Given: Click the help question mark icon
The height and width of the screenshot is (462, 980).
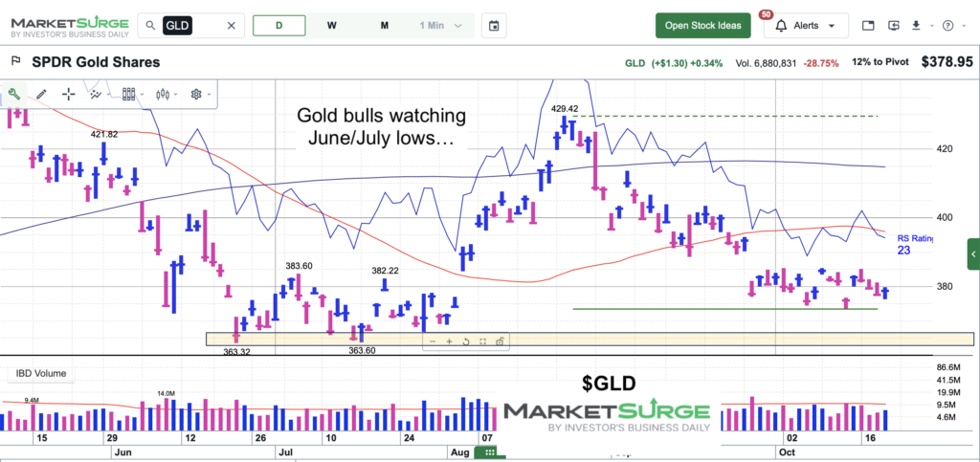Looking at the screenshot, I should [x=948, y=26].
